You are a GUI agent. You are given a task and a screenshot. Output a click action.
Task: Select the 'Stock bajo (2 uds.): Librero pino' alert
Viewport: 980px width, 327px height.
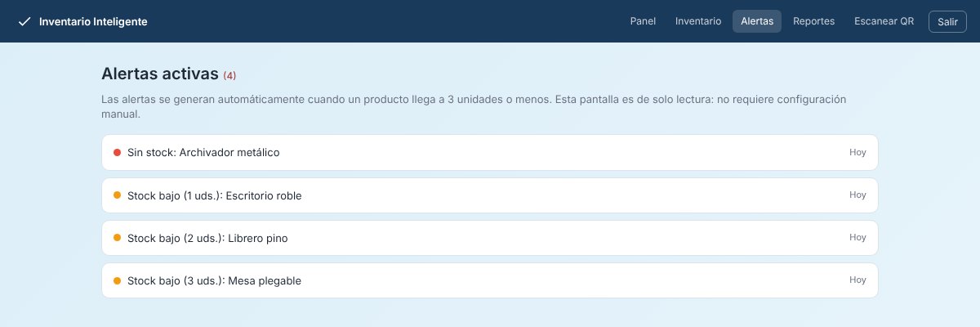(490, 238)
